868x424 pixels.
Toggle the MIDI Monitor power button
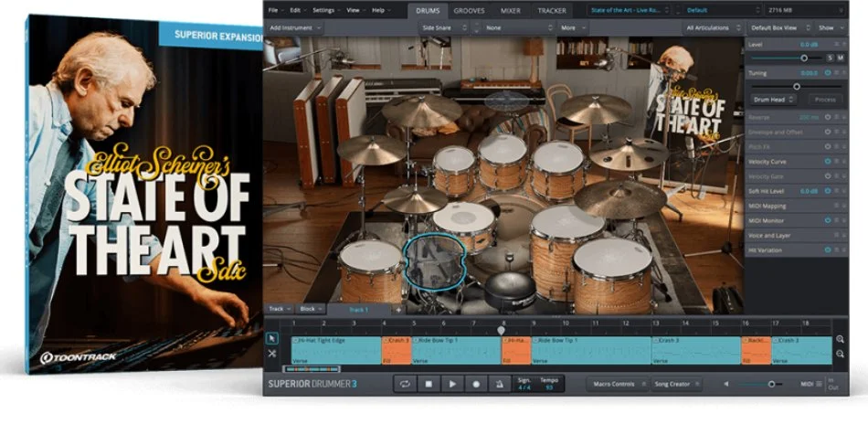pyautogui.click(x=828, y=220)
